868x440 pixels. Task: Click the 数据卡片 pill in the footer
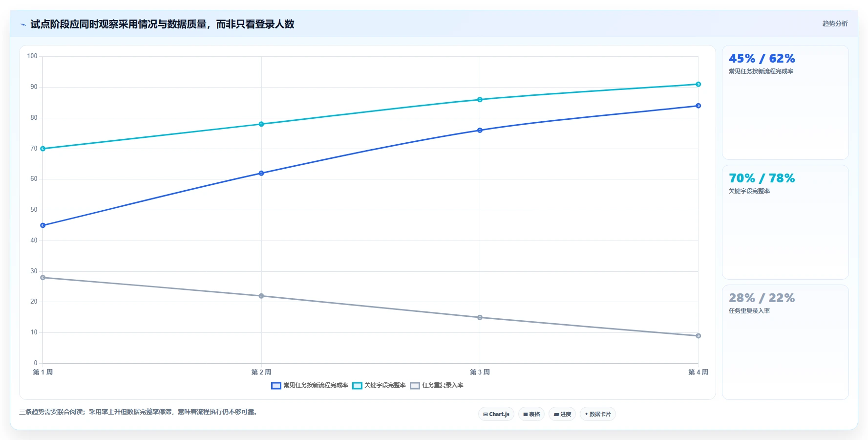point(598,414)
